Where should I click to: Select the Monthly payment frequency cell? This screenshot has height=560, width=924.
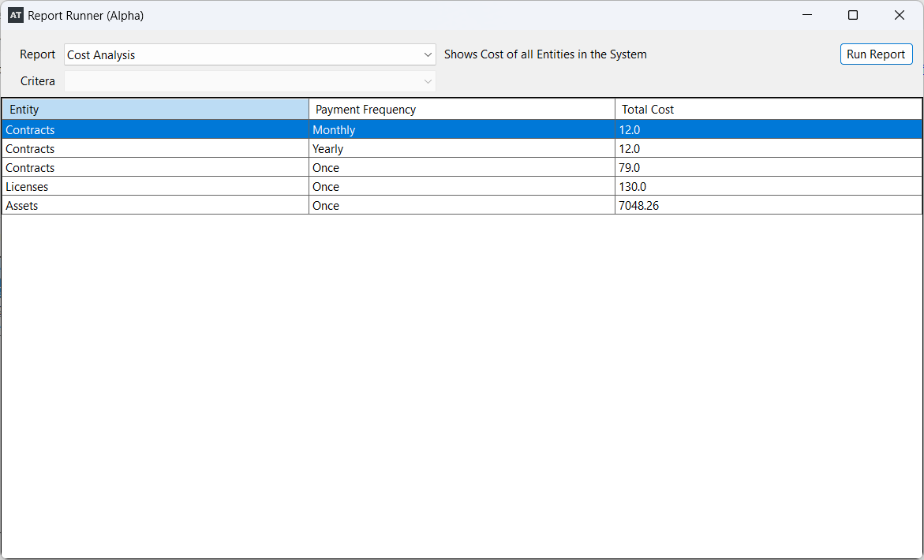click(x=462, y=130)
